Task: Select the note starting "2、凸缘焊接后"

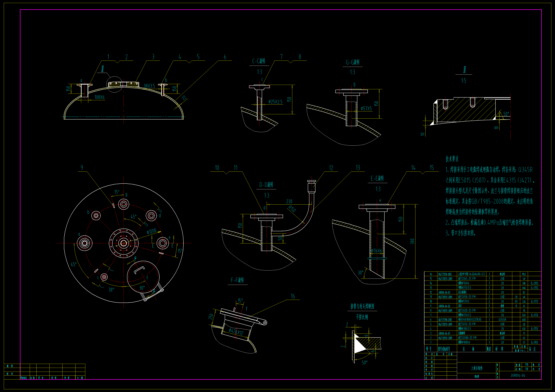Action: coord(489,222)
